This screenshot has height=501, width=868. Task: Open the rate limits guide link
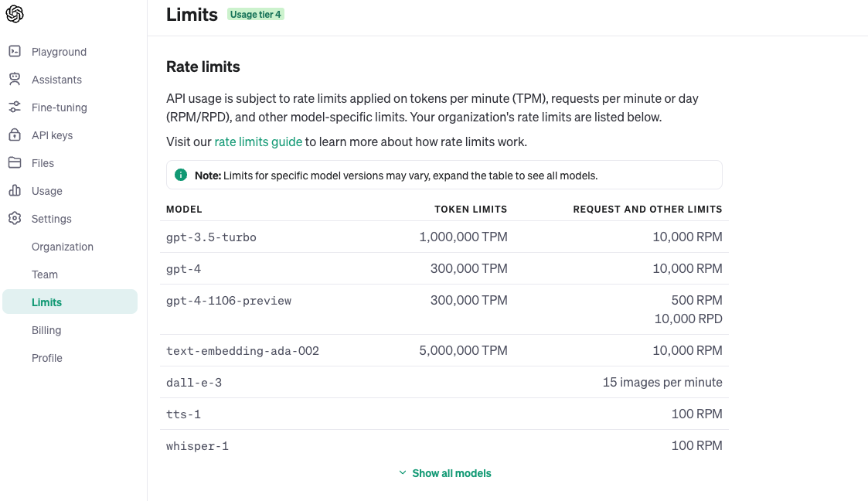[x=258, y=142]
